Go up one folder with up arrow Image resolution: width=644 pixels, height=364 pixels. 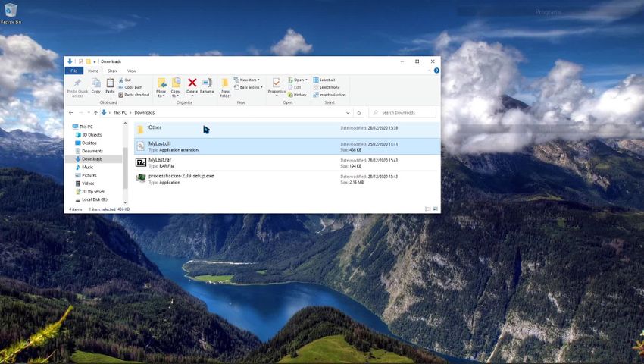[x=95, y=112]
